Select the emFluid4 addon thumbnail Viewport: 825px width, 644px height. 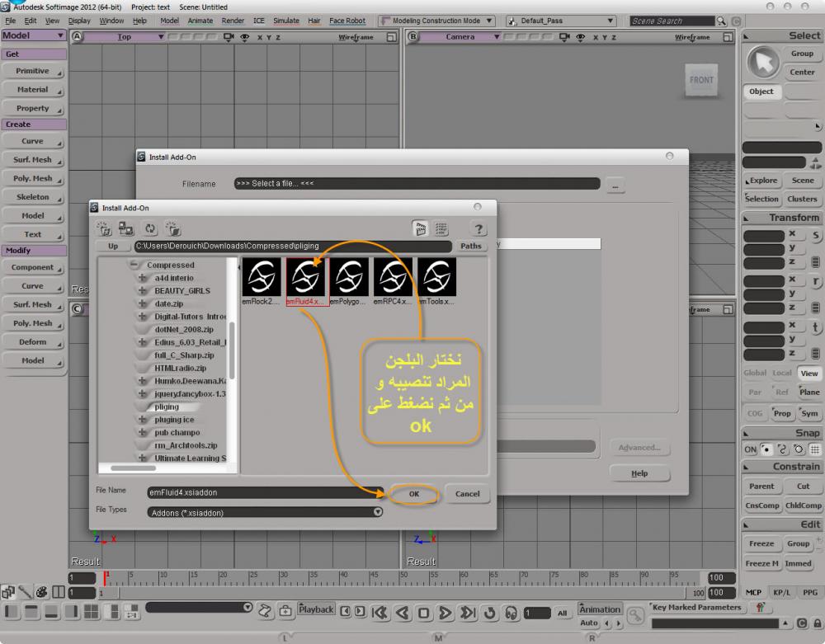[x=306, y=281]
